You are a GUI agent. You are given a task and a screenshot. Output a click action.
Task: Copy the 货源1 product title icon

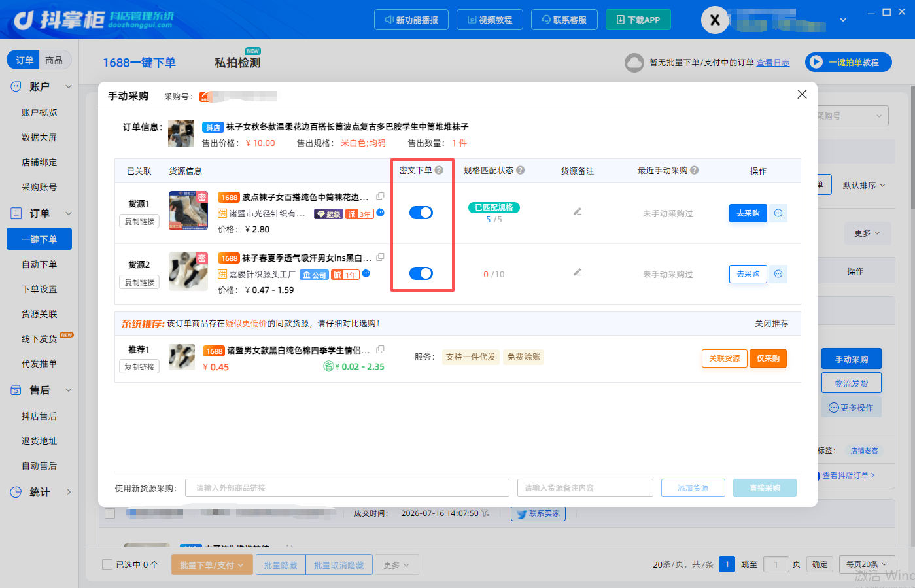click(x=381, y=196)
